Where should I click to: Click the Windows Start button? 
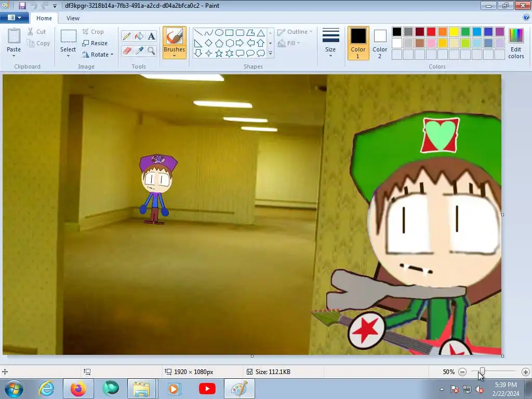coord(14,389)
